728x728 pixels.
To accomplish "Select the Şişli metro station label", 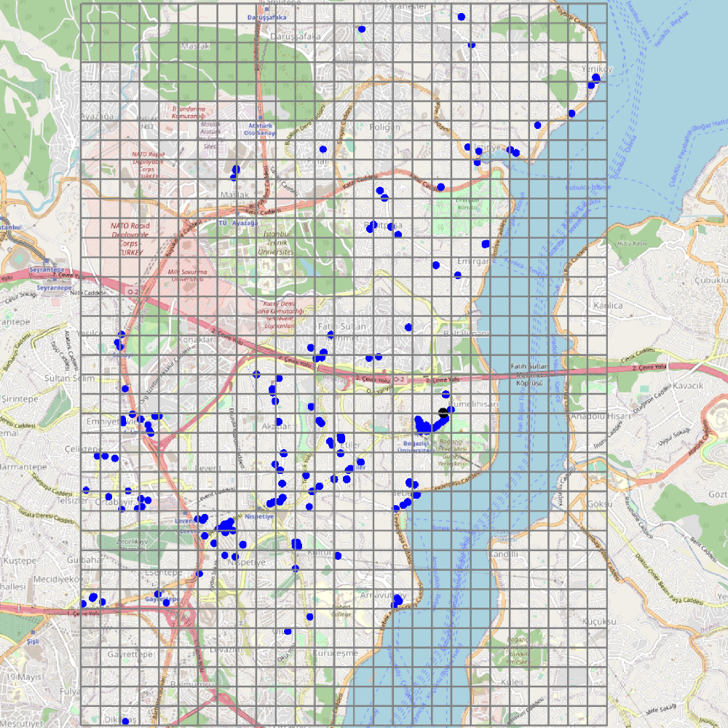I will (x=33, y=641).
